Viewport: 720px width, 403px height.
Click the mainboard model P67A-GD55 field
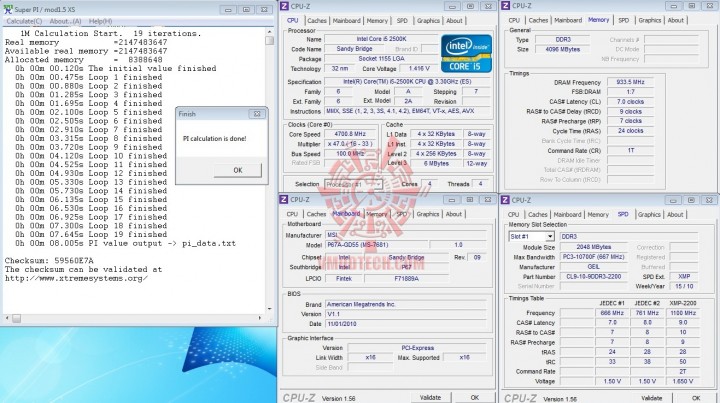coord(377,245)
